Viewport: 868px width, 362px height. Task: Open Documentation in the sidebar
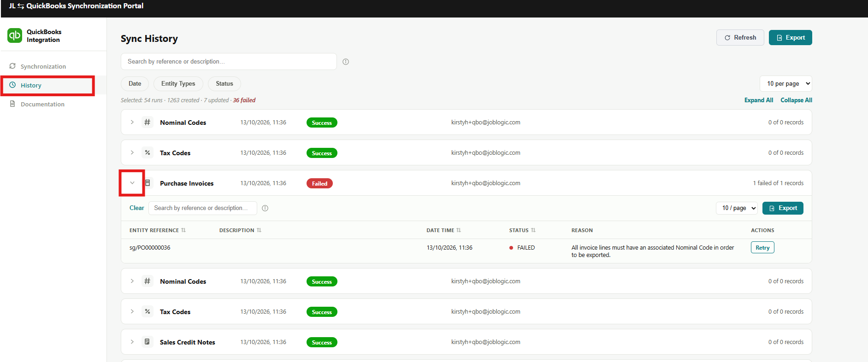42,104
